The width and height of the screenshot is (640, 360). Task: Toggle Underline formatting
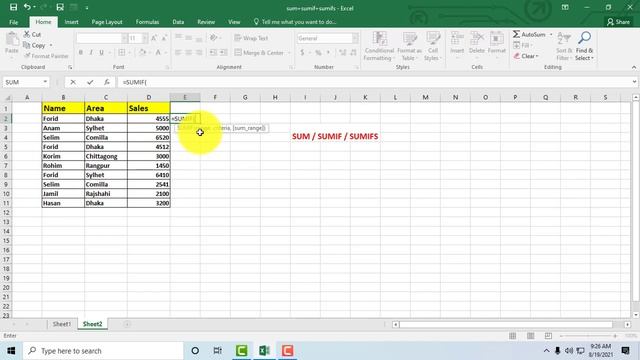pyautogui.click(x=101, y=52)
